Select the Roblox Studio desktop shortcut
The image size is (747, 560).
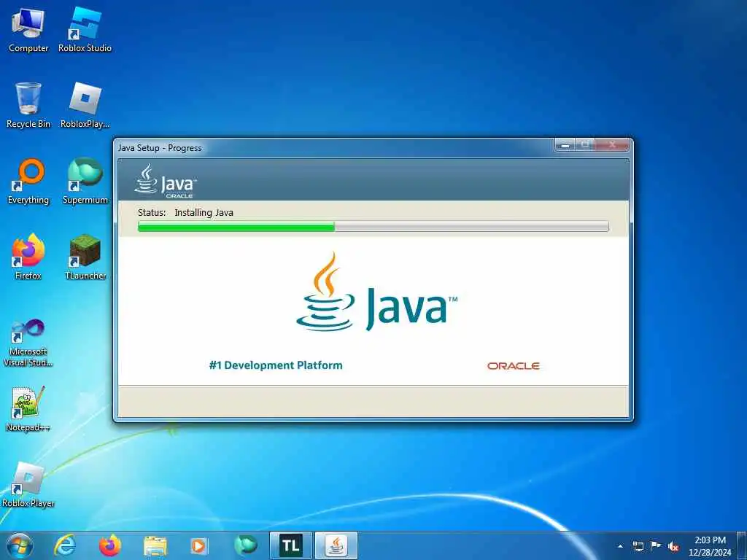point(85,30)
